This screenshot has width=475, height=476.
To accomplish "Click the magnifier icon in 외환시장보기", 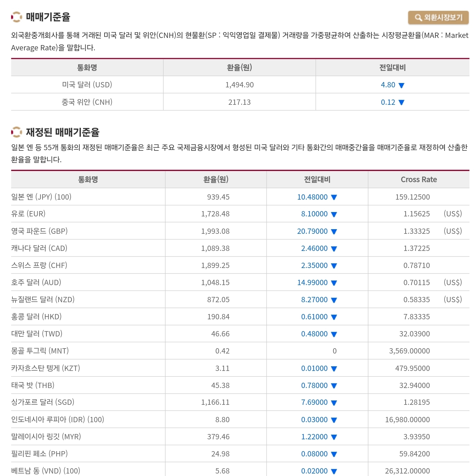I will coord(418,18).
